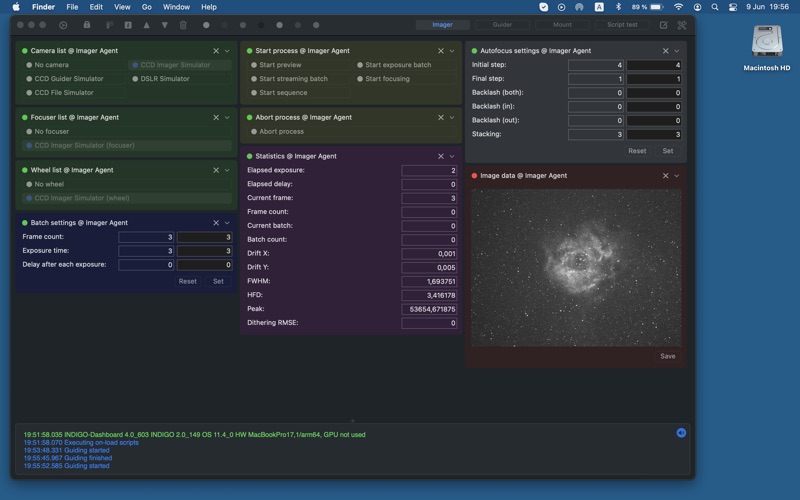Close the Focuser list panel with X
800x500 pixels.
pyautogui.click(x=216, y=117)
